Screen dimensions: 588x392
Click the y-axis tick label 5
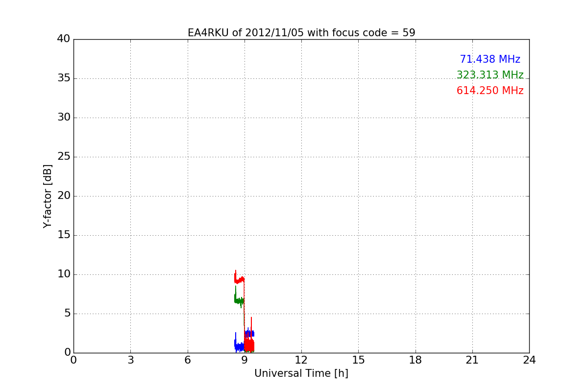point(67,314)
